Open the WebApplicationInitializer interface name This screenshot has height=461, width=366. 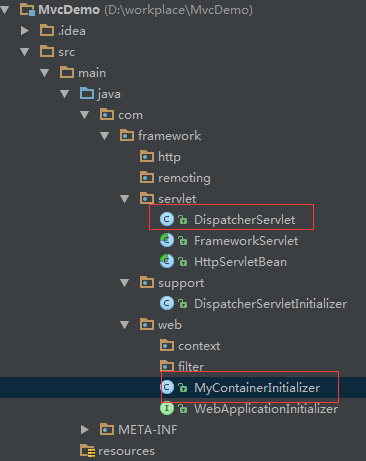pos(266,409)
